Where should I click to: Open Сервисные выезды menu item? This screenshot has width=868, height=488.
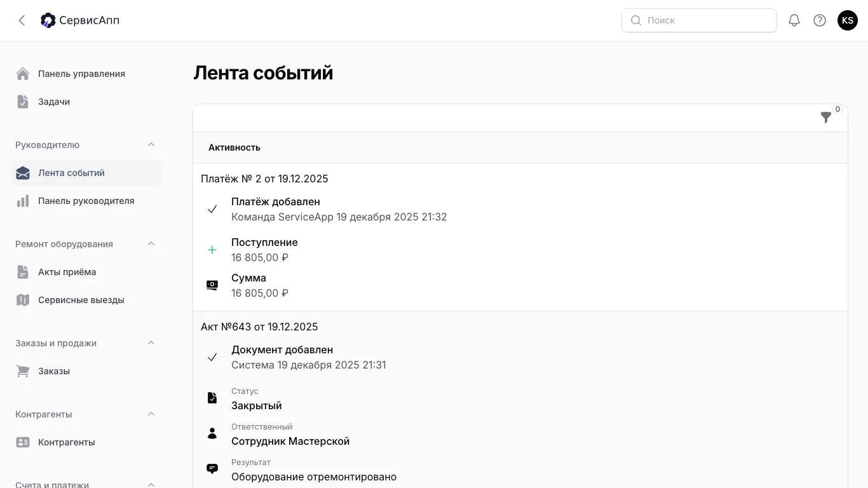click(x=86, y=300)
